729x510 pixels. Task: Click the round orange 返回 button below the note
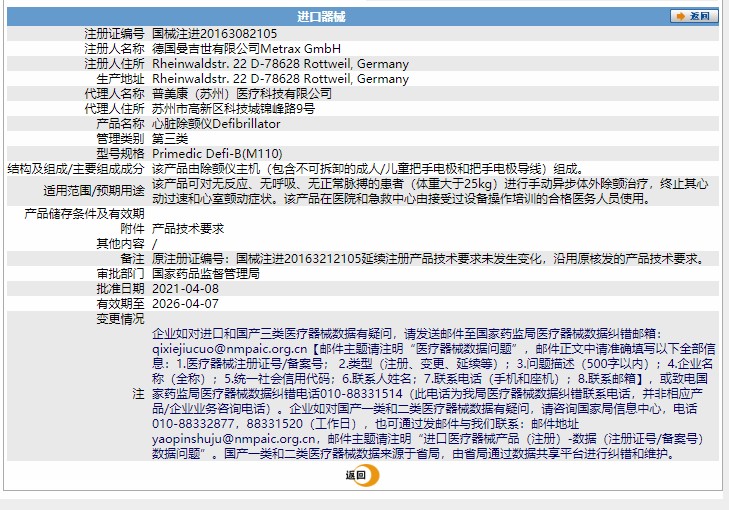362,475
